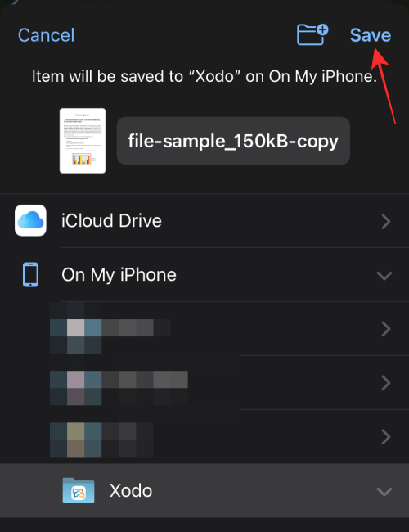Tap the Cancel button
The height and width of the screenshot is (532, 409).
[46, 35]
